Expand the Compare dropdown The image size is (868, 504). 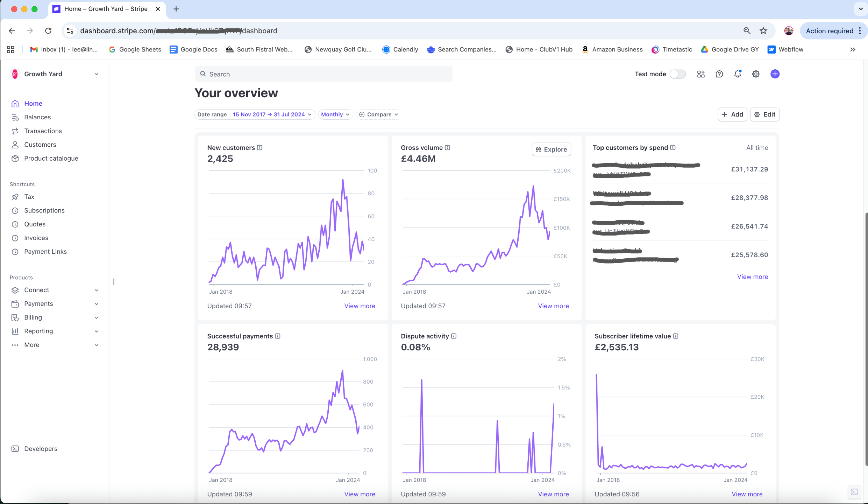[379, 114]
